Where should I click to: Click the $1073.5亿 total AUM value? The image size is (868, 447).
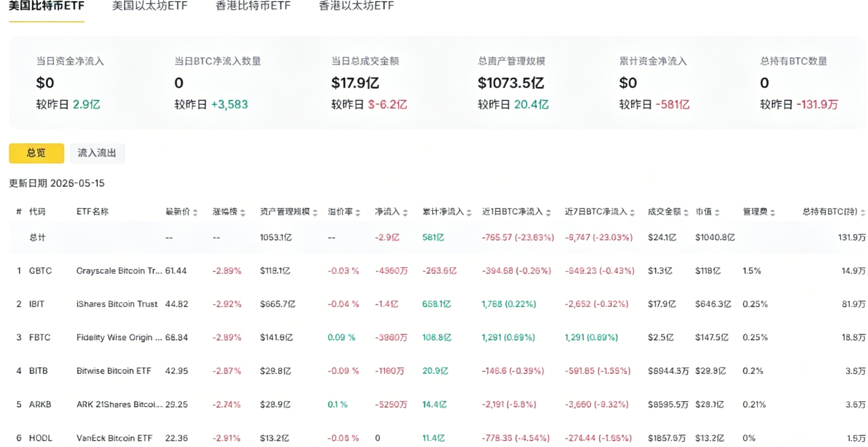pos(511,83)
